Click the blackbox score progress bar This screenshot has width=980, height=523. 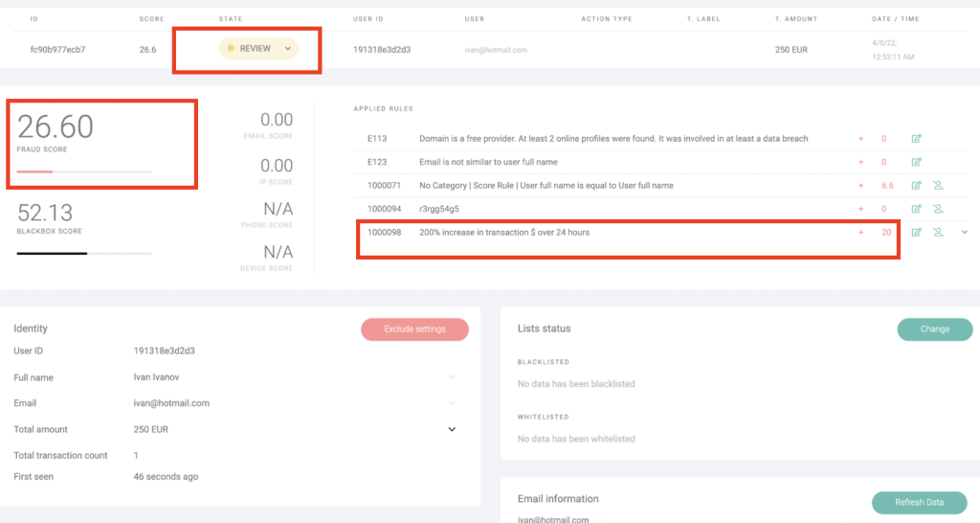coord(84,254)
